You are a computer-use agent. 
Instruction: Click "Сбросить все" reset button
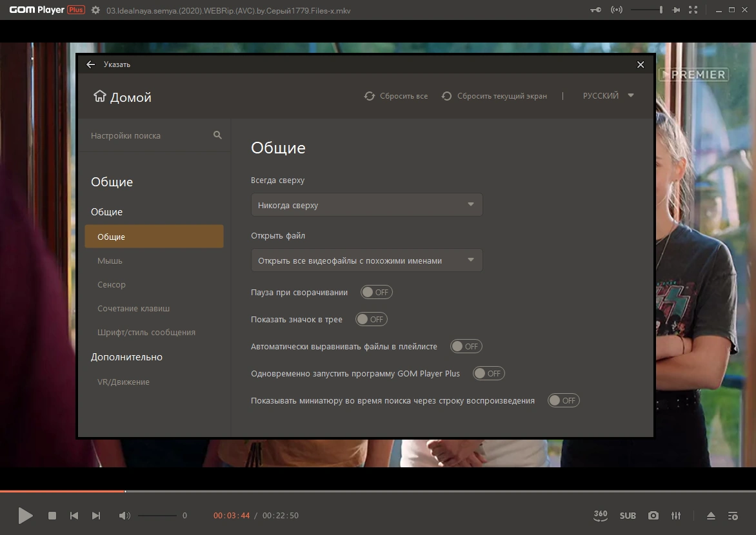click(396, 96)
